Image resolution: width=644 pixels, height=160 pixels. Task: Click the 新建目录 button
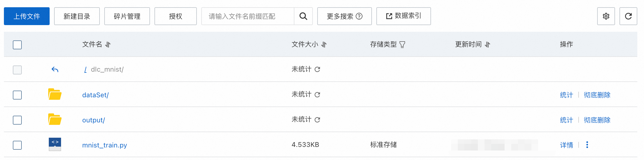(x=77, y=16)
